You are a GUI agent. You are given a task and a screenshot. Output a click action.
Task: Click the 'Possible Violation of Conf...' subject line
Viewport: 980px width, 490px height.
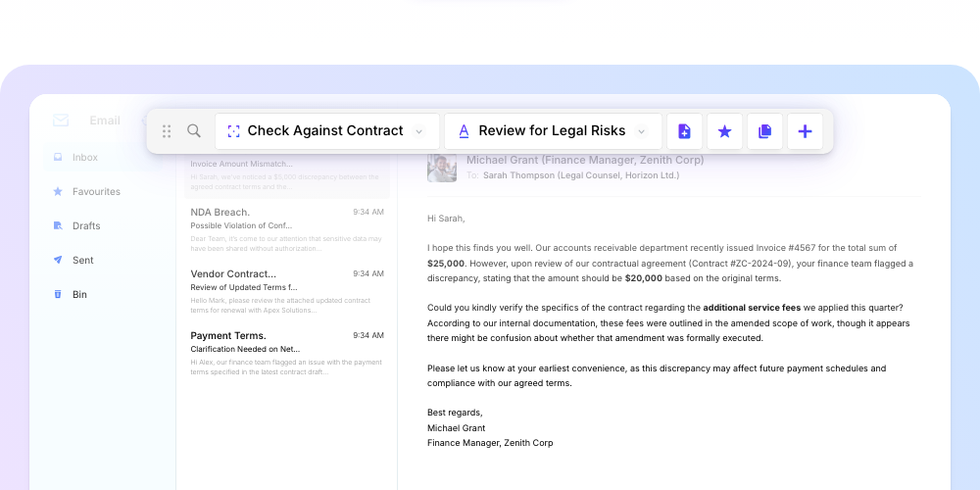(241, 225)
